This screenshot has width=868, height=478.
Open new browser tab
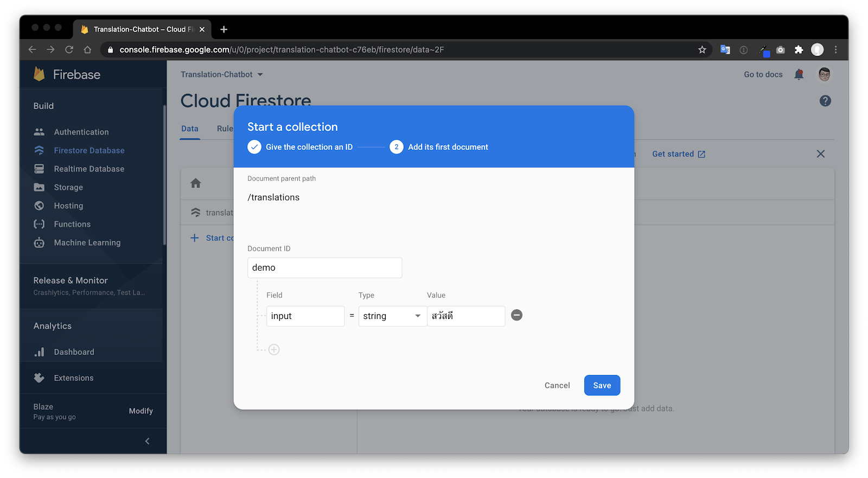[x=224, y=29]
